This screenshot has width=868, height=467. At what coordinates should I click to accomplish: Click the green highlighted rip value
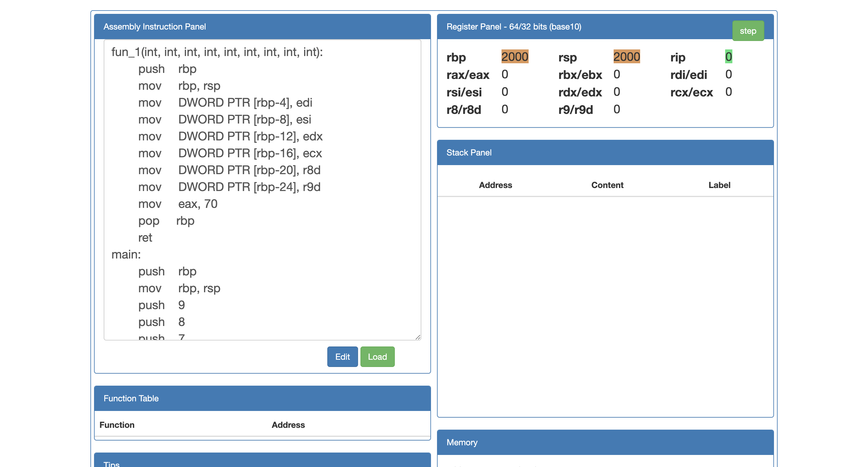(728, 57)
